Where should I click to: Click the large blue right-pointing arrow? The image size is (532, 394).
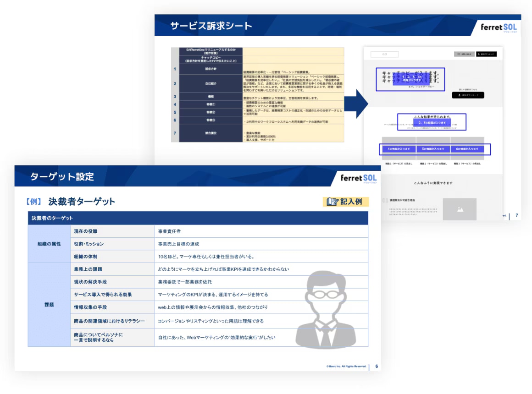pos(356,104)
